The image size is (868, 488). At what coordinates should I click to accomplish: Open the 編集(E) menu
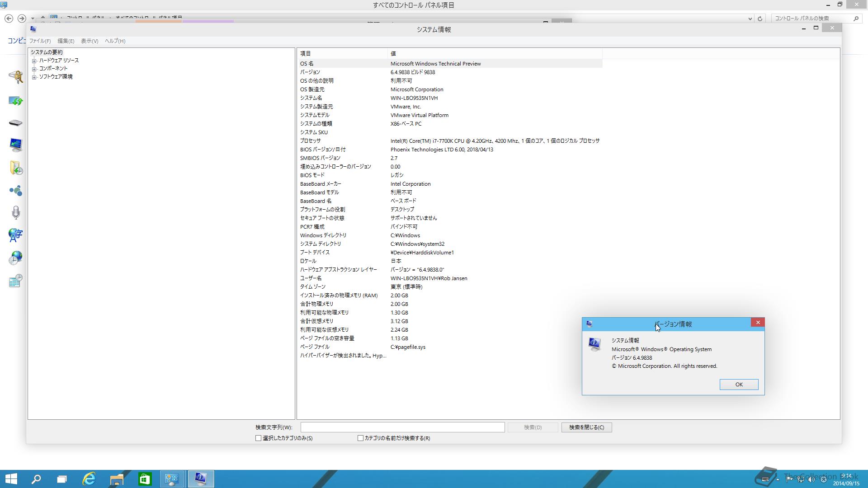pyautogui.click(x=66, y=41)
